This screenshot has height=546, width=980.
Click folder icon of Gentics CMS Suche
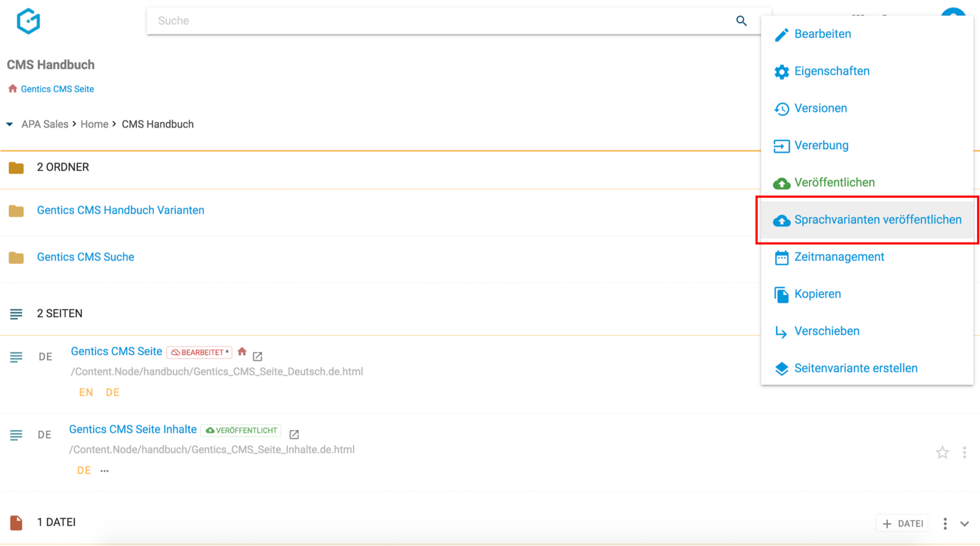tap(16, 258)
